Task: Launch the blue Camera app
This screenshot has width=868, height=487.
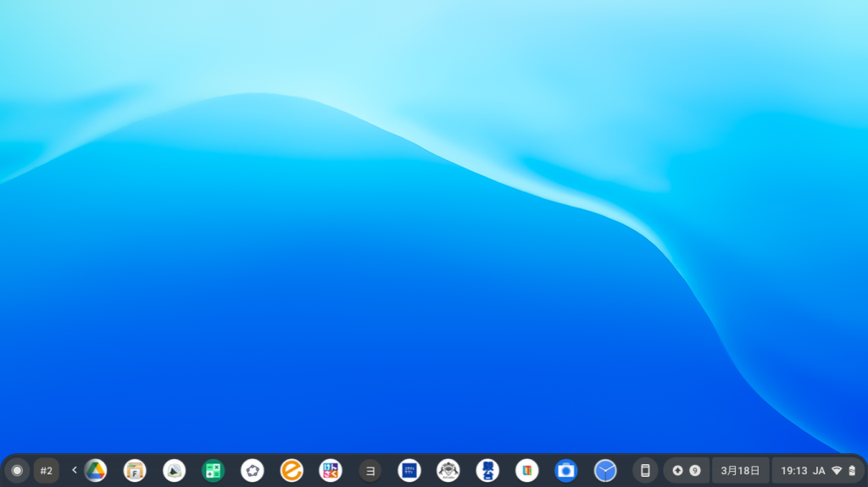Action: point(566,471)
